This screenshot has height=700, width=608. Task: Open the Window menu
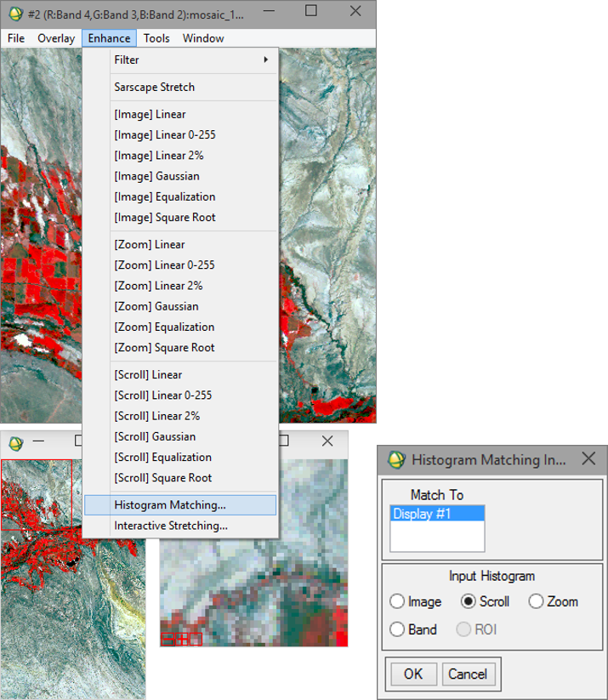click(203, 38)
